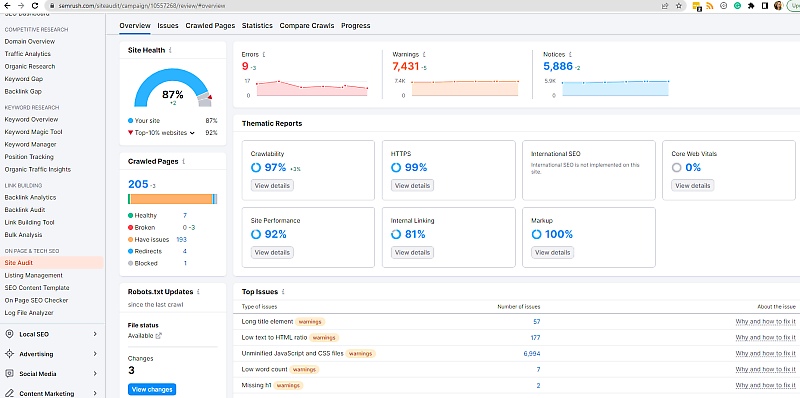Click the blue View changes button
Screen dimensions: 800x398
(152, 389)
